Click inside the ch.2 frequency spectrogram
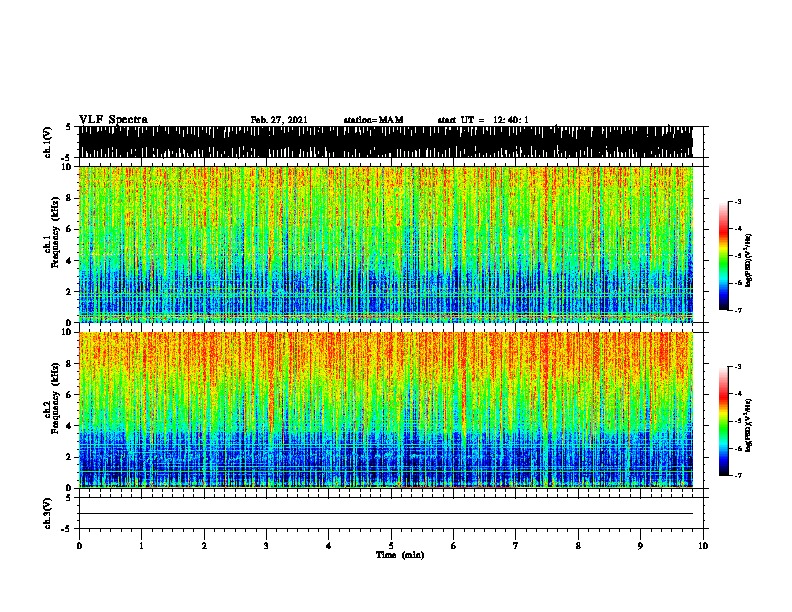Image resolution: width=792 pixels, height=612 pixels. pos(385,410)
